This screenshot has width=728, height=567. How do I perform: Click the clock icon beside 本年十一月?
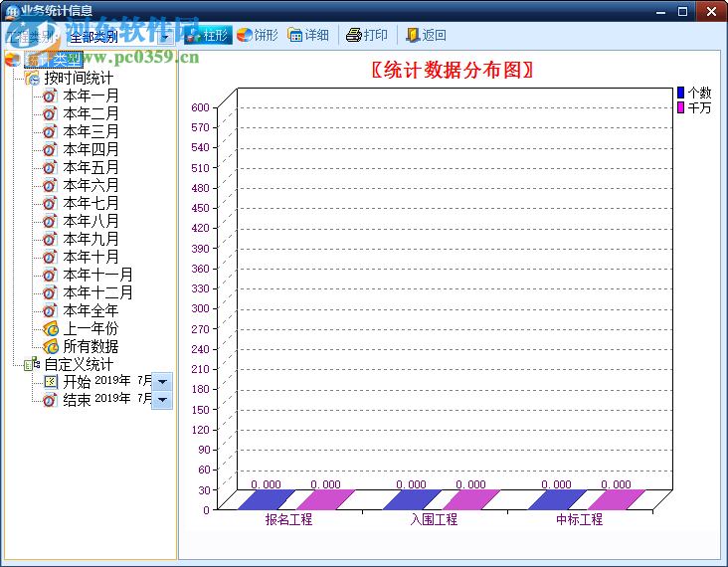tap(50, 275)
